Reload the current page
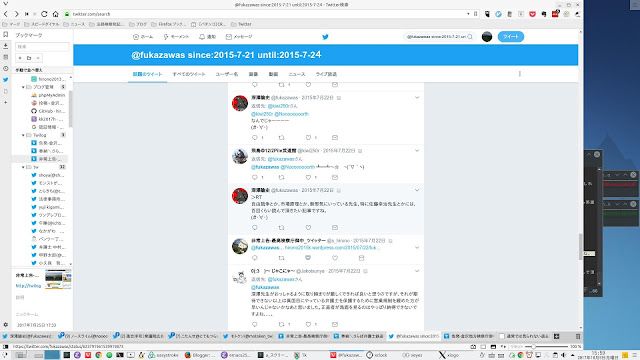 tap(44, 14)
